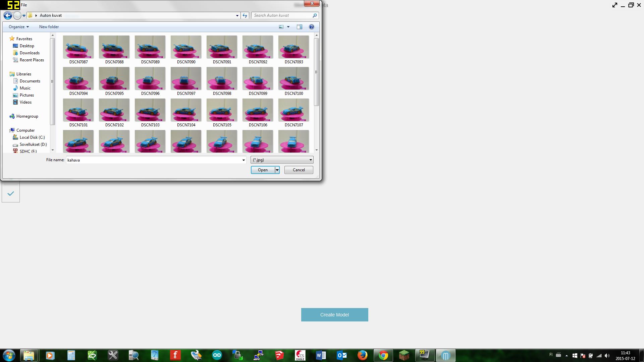Open the (*.jpg) file type dropdown
The height and width of the screenshot is (362, 644).
(x=282, y=160)
